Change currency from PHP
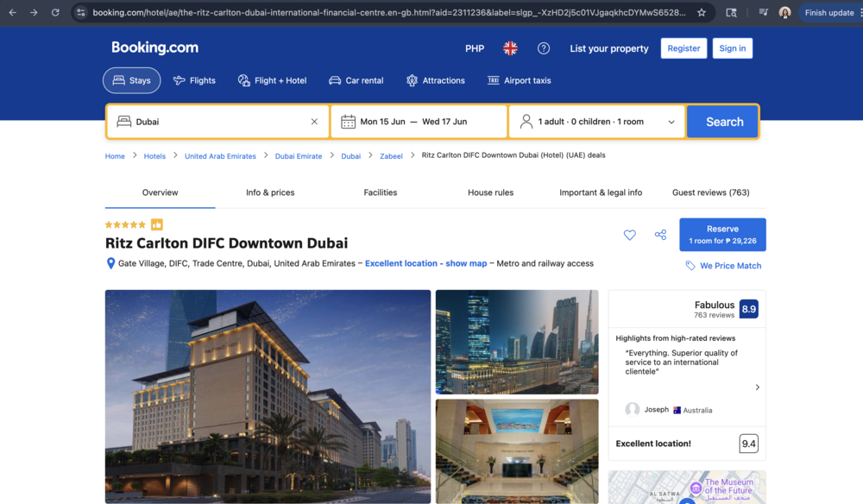This screenshot has height=504, width=863. point(475,48)
